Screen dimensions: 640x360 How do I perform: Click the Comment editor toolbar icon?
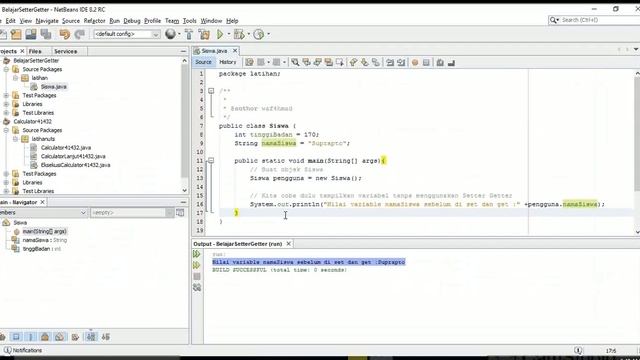coord(440,62)
